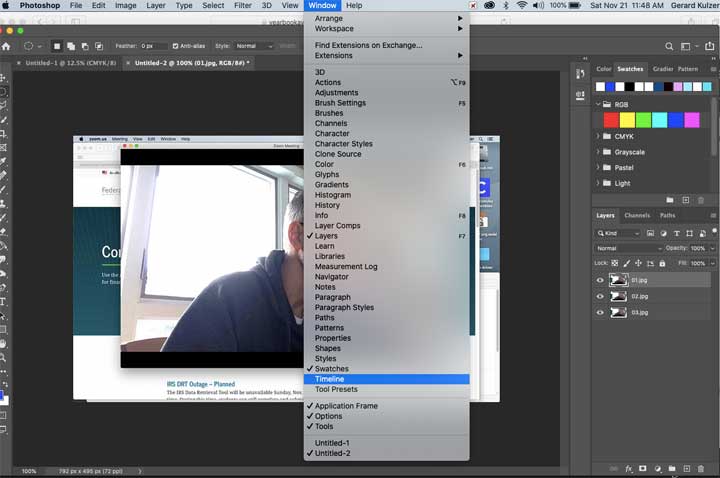Toggle Lock transparent pixels
The image size is (720, 478).
point(614,263)
